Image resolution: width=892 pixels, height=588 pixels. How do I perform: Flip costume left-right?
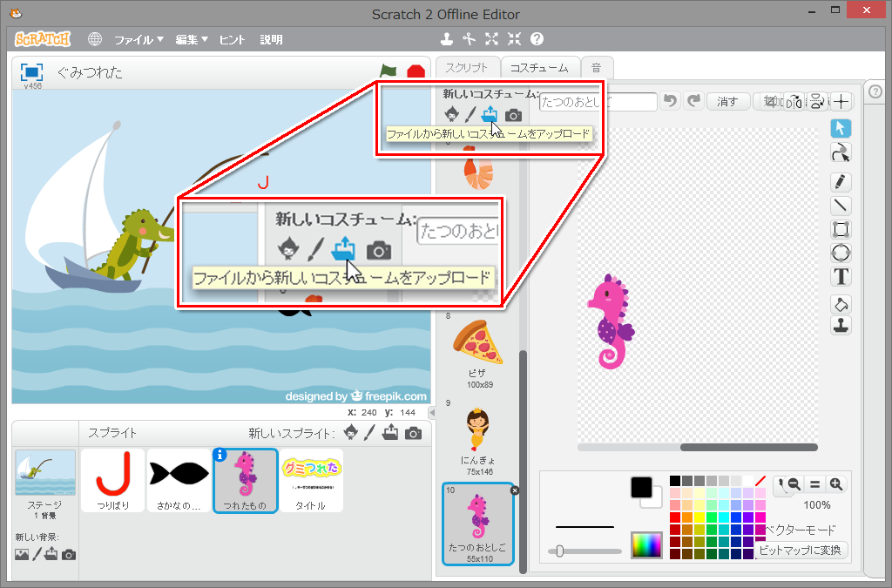pyautogui.click(x=794, y=102)
